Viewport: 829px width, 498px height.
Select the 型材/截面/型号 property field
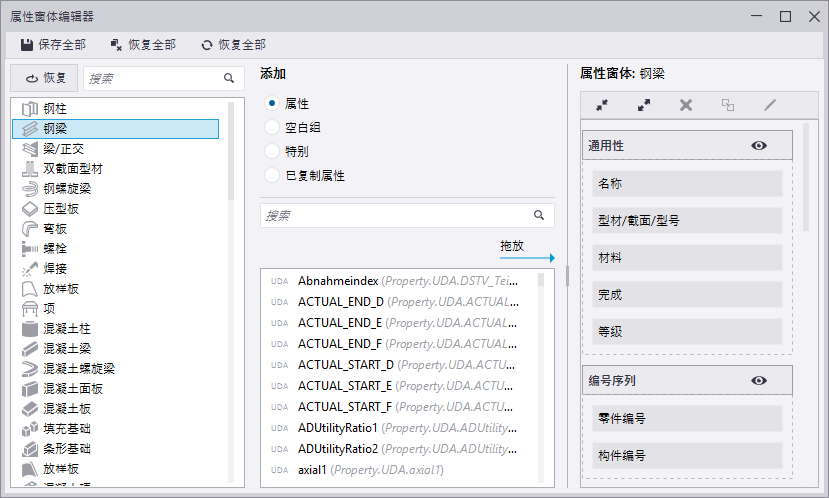point(687,220)
